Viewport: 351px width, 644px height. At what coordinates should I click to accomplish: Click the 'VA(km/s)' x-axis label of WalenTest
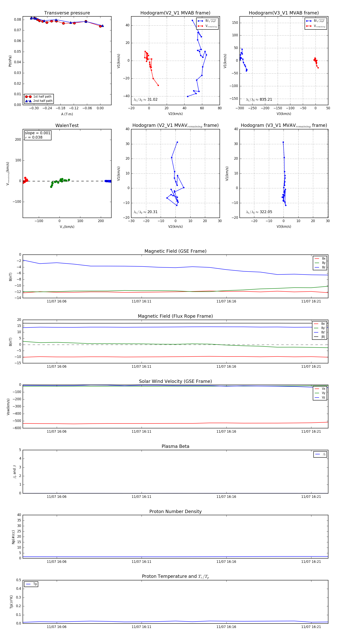[x=67, y=227]
